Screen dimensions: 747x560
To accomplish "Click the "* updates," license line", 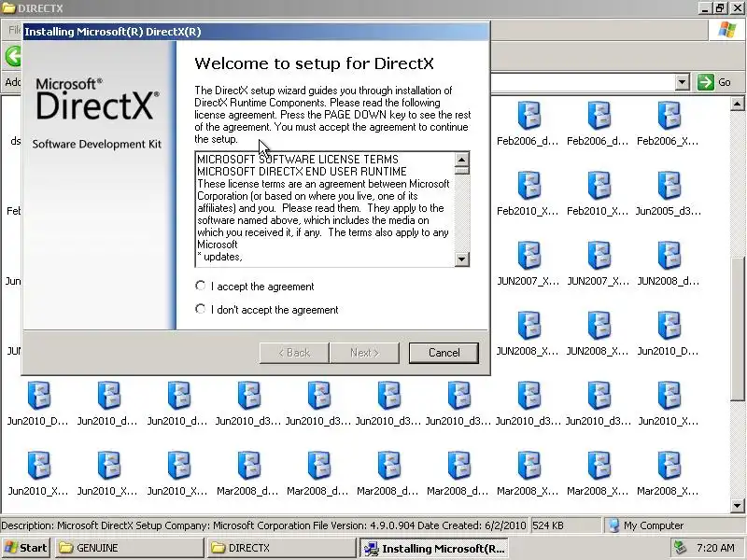I will tap(219, 257).
